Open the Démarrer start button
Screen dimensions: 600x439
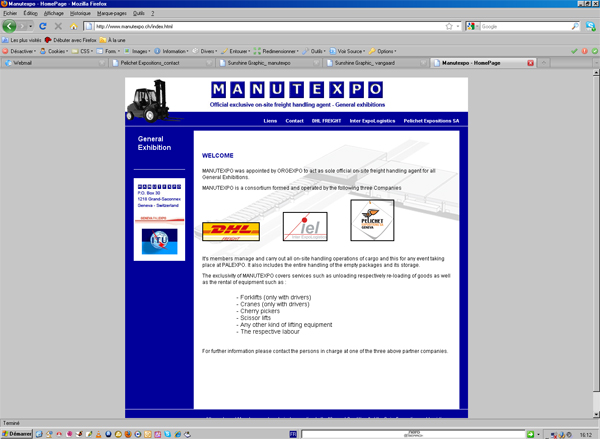click(x=17, y=434)
